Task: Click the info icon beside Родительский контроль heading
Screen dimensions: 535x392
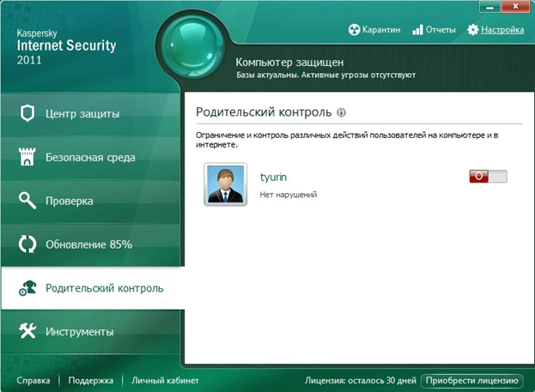Action: pyautogui.click(x=341, y=112)
